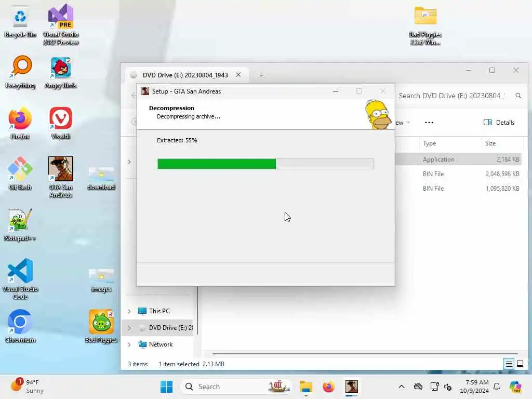Select the Bad Piggies 2.3.6 folder icon
The width and height of the screenshot is (532, 399).
point(425,25)
